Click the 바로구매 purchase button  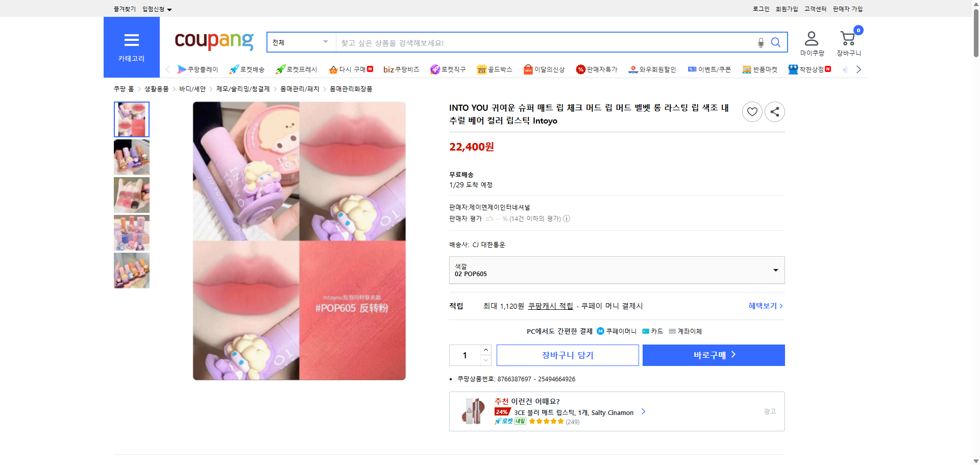713,355
